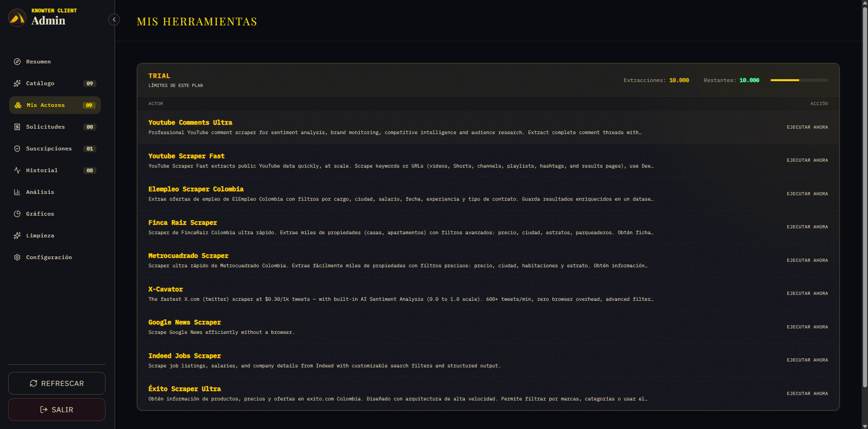The height and width of the screenshot is (429, 868).
Task: Click the Historial activity icon
Action: 17,170
